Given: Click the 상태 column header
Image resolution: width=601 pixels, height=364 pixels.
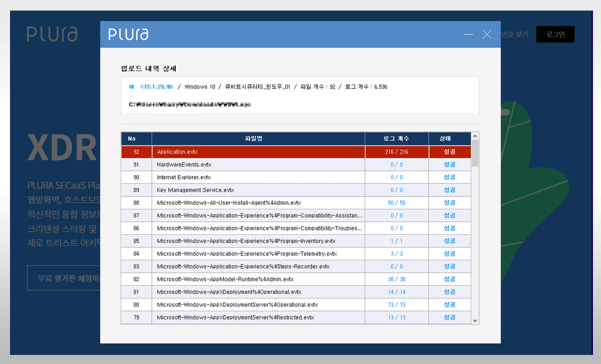Looking at the screenshot, I should pos(450,139).
